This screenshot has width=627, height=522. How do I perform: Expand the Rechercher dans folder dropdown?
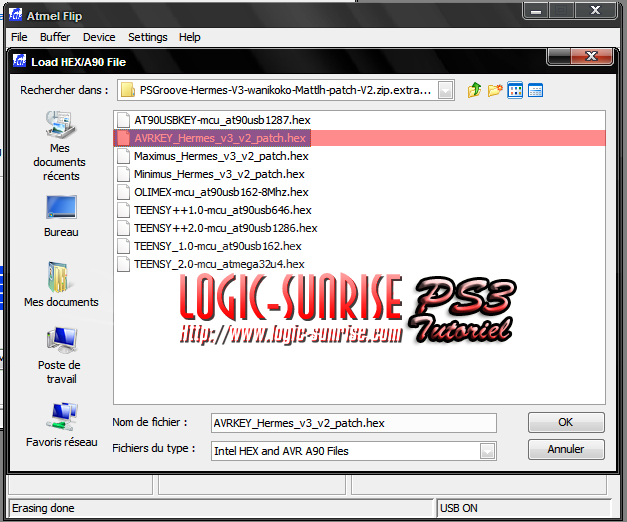click(x=445, y=90)
